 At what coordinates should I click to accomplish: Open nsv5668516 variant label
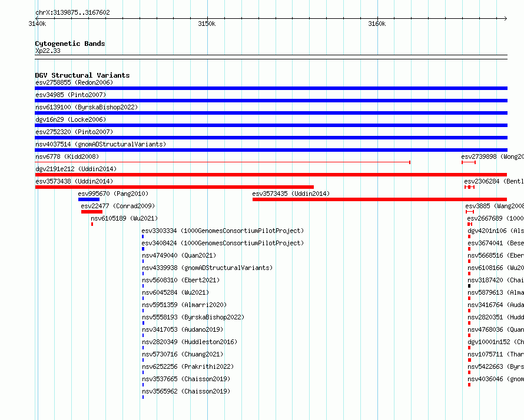[496, 255]
